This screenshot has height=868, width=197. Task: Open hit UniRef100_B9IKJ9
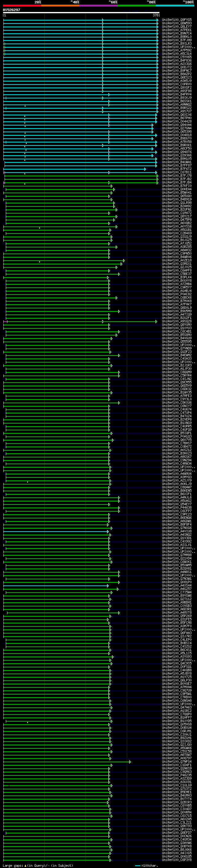coord(176,98)
